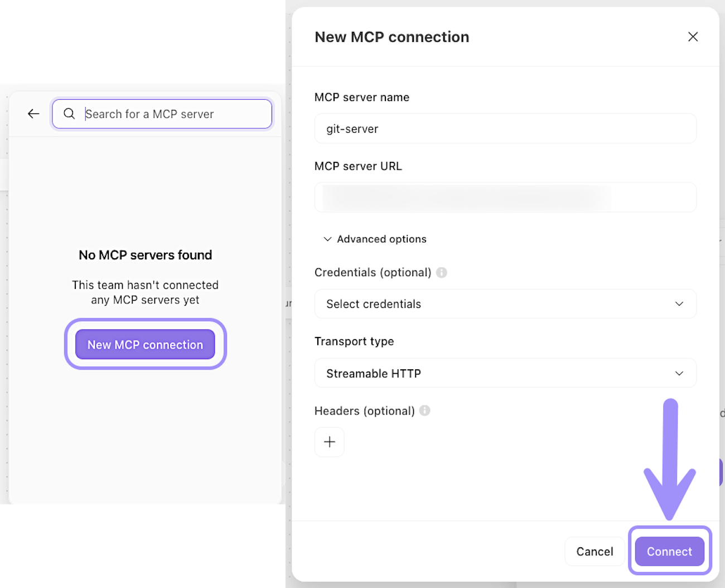The width and height of the screenshot is (725, 588).
Task: Open the Streamable HTTP transport dropdown
Action: [491, 373]
